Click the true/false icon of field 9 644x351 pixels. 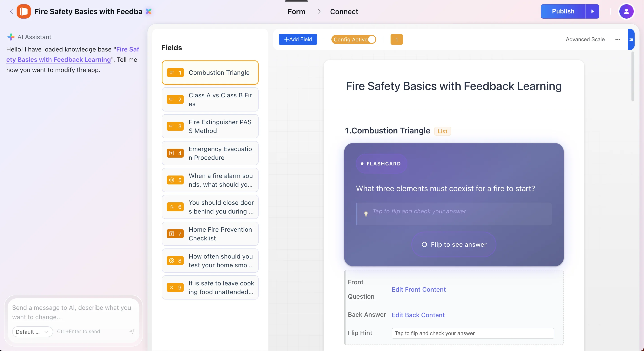click(171, 288)
